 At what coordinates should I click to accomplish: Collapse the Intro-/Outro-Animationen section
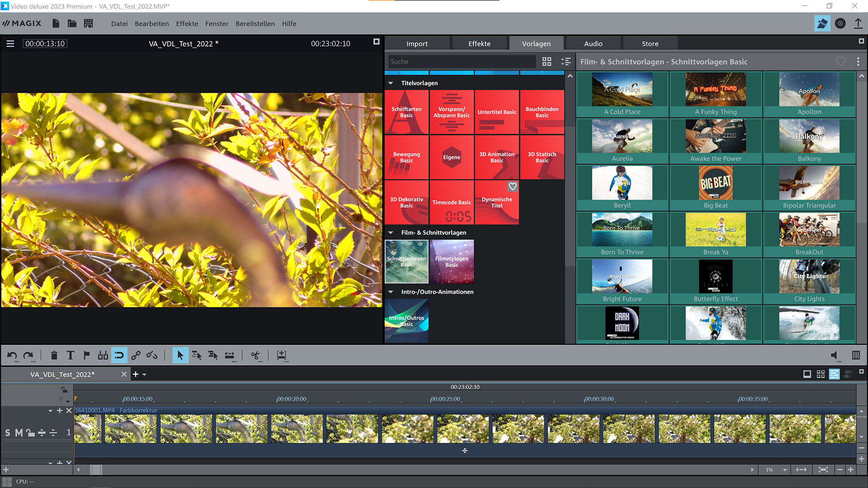[391, 292]
